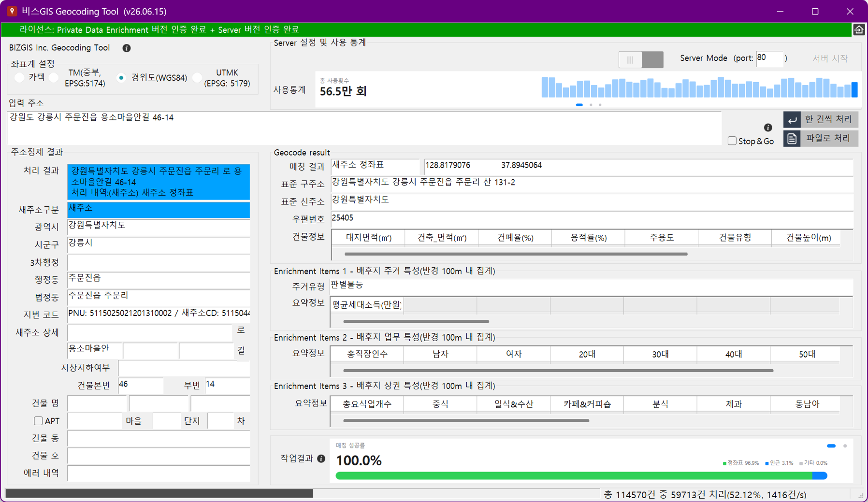Click the 에러 내역 field
Image resolution: width=868 pixels, height=502 pixels.
(159, 473)
